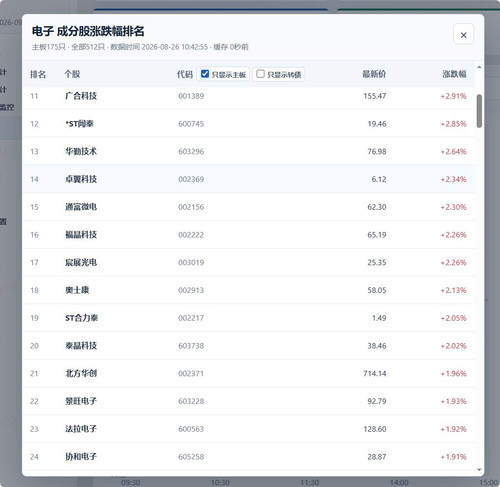Select stock 福晶科技 in row 16

[x=81, y=235]
